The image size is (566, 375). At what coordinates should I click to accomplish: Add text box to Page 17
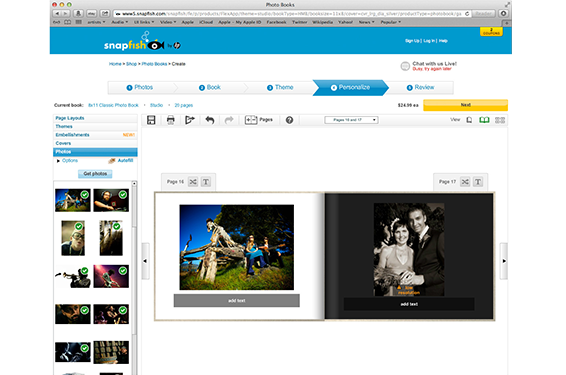point(478,182)
